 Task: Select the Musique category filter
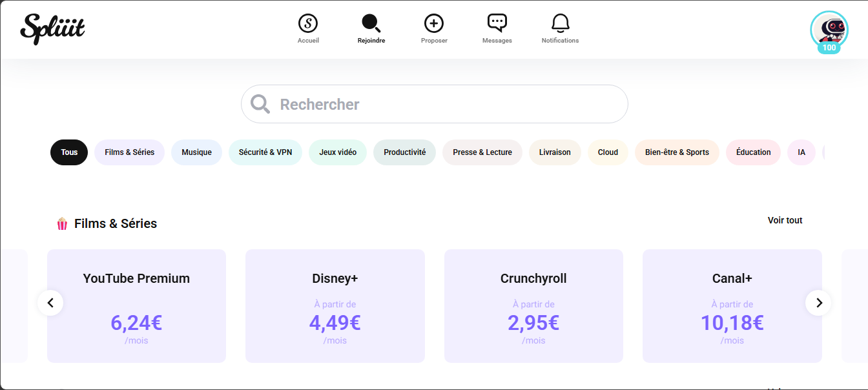click(x=196, y=152)
